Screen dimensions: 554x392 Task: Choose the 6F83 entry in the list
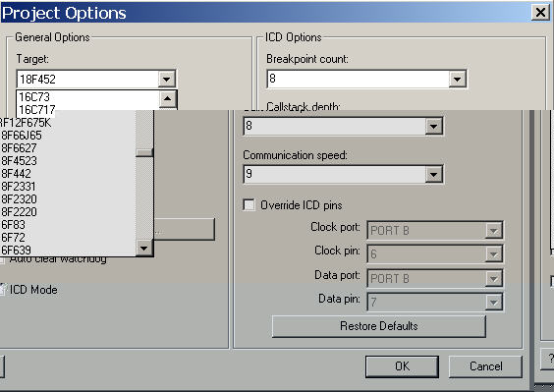pos(67,224)
